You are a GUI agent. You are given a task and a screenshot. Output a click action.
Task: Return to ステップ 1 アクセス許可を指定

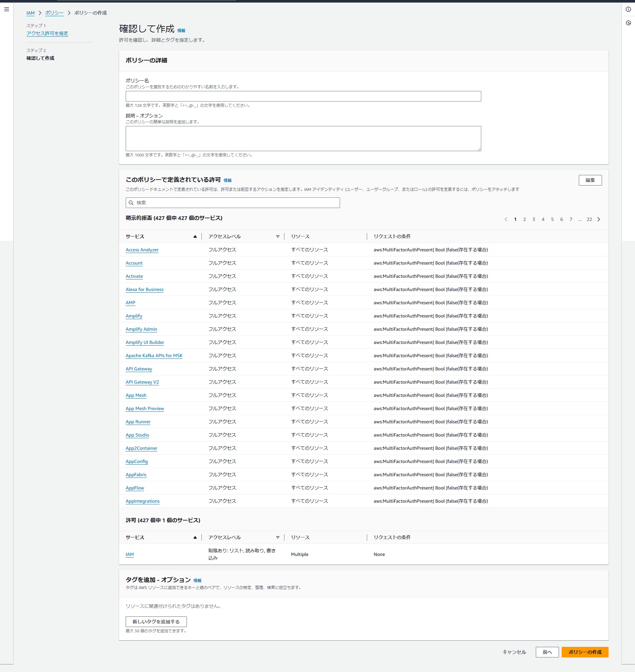coord(47,33)
